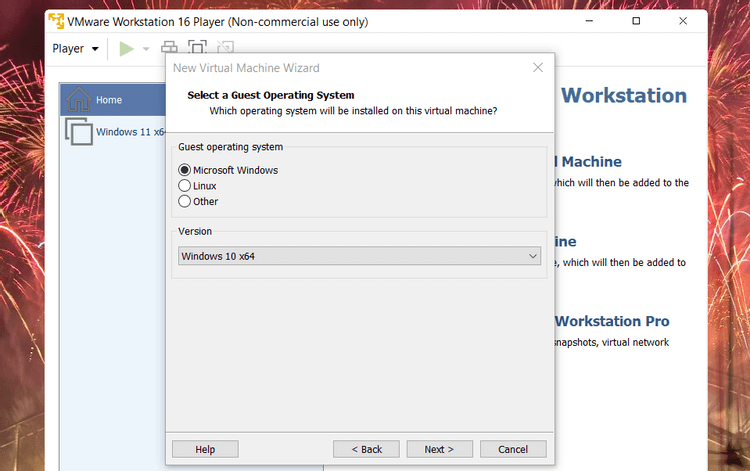
Task: Proceed with the Next button
Action: tap(440, 449)
